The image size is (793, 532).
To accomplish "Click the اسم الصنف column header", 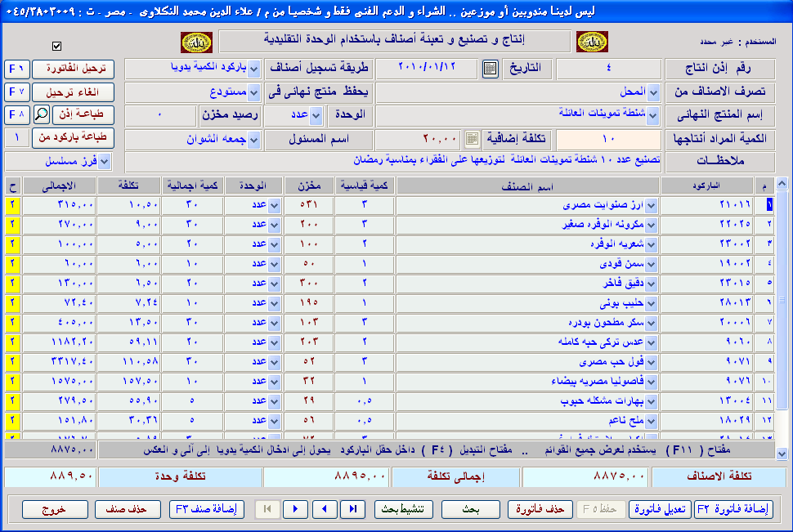I will [x=527, y=186].
